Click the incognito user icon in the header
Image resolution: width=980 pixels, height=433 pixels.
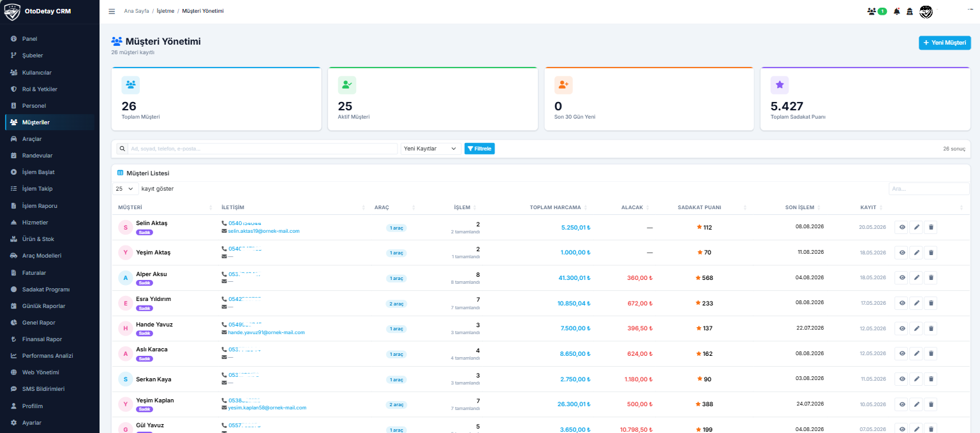(x=910, y=11)
